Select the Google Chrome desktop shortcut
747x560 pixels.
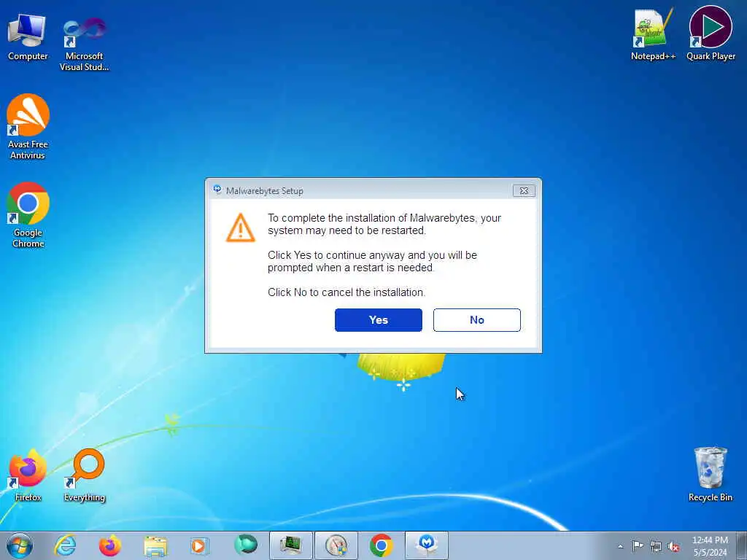28,215
